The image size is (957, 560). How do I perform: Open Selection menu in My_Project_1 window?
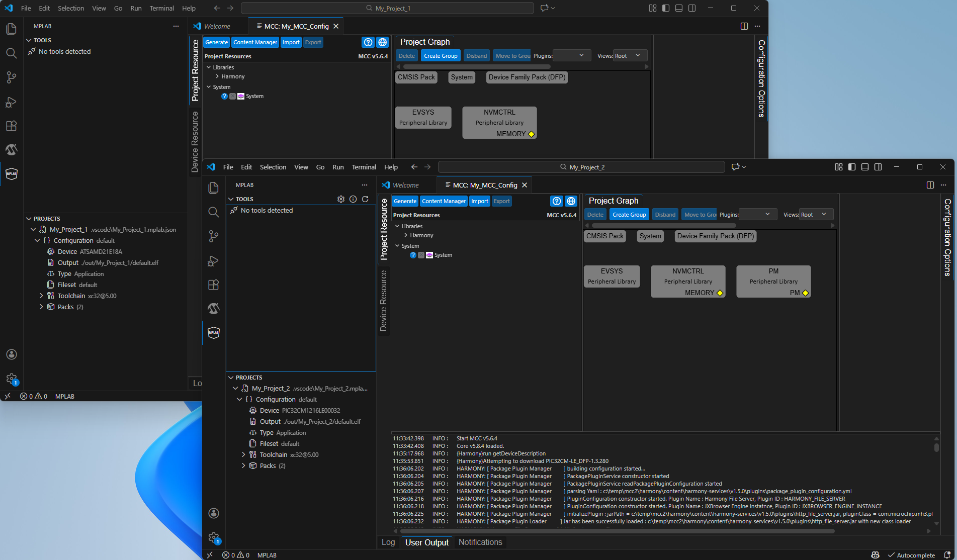pos(71,8)
